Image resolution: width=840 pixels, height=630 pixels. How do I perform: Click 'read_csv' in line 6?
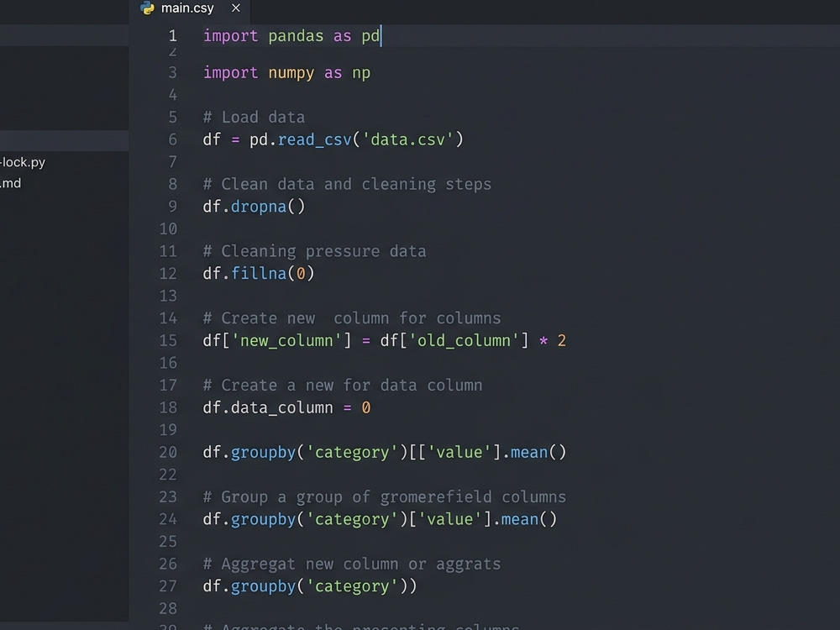(314, 139)
